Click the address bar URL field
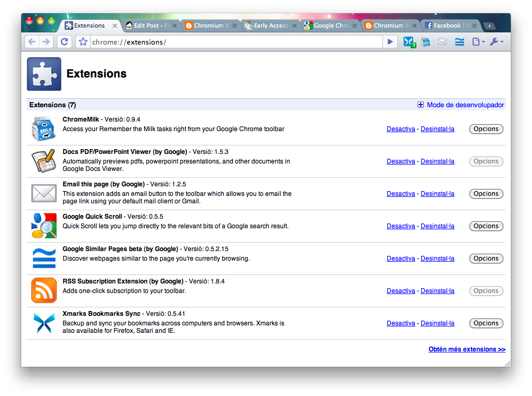 (236, 42)
